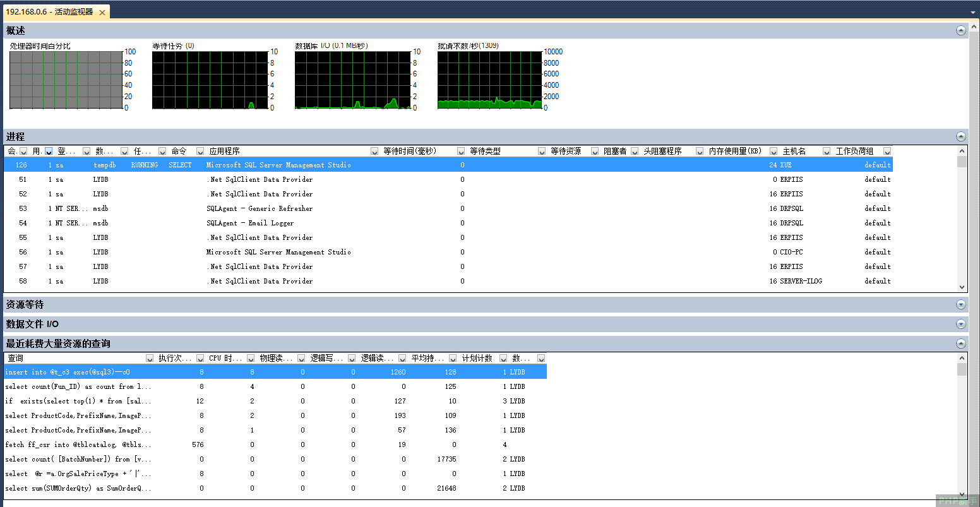The image size is (980, 507).
Task: Expand the 资源等待 section
Action: pos(961,304)
